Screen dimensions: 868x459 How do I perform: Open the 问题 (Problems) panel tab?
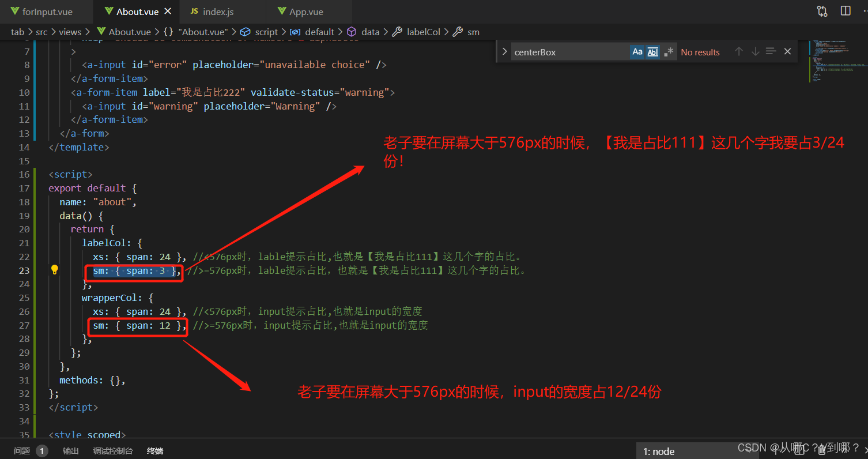click(x=22, y=451)
